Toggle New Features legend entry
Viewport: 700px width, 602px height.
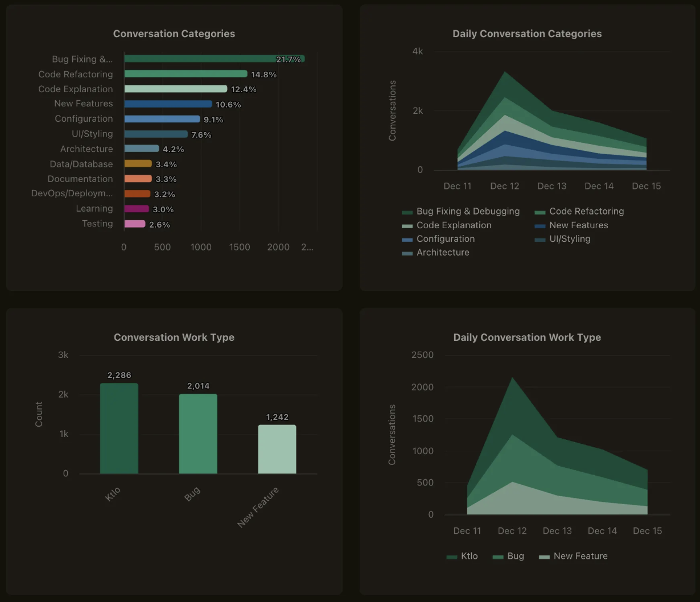pyautogui.click(x=571, y=225)
